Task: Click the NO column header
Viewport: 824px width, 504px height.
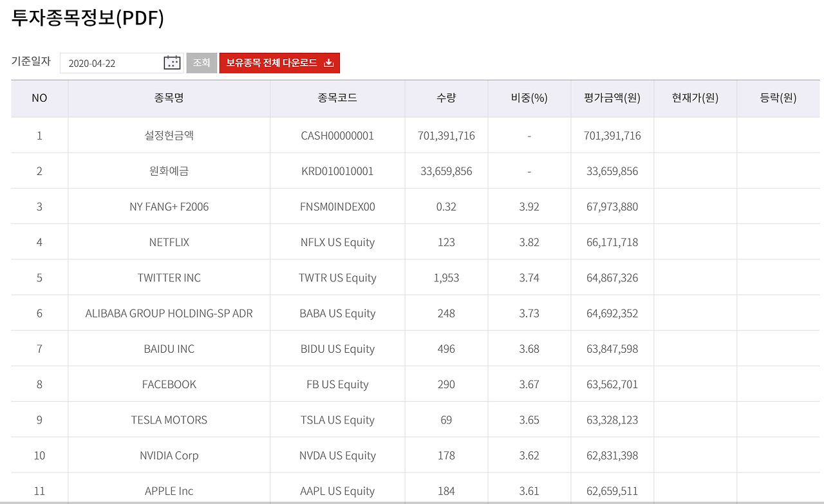Action: 39,98
